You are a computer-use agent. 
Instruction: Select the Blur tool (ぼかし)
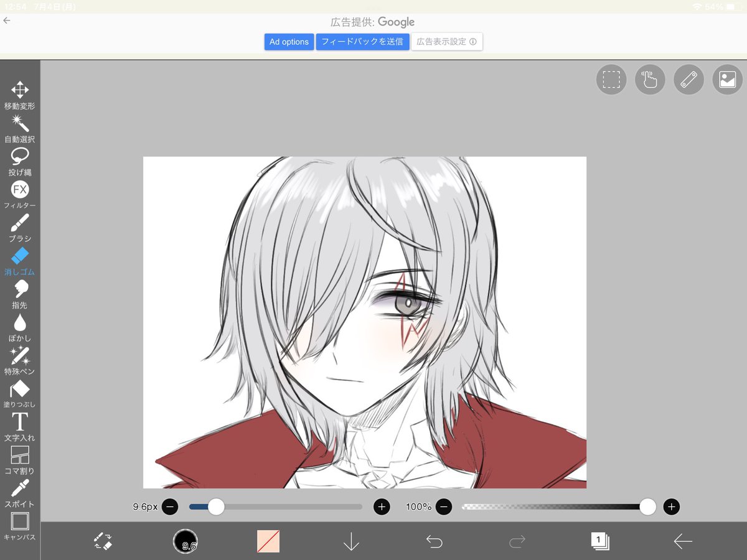click(x=20, y=327)
